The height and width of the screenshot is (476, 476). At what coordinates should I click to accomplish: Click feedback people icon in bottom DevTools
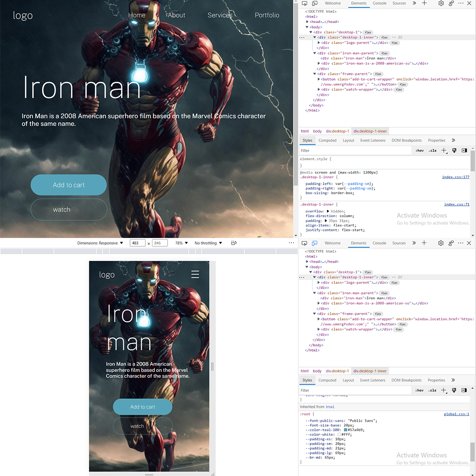(451, 243)
